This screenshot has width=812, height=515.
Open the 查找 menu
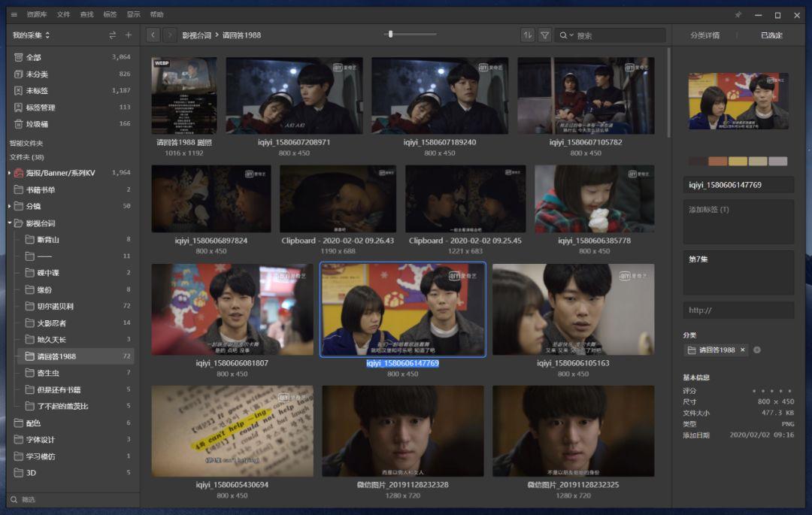tap(87, 14)
